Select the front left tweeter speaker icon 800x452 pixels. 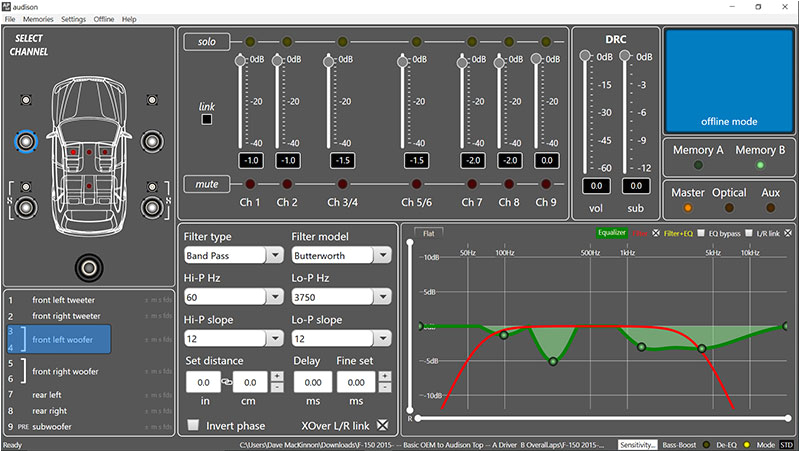click(26, 99)
